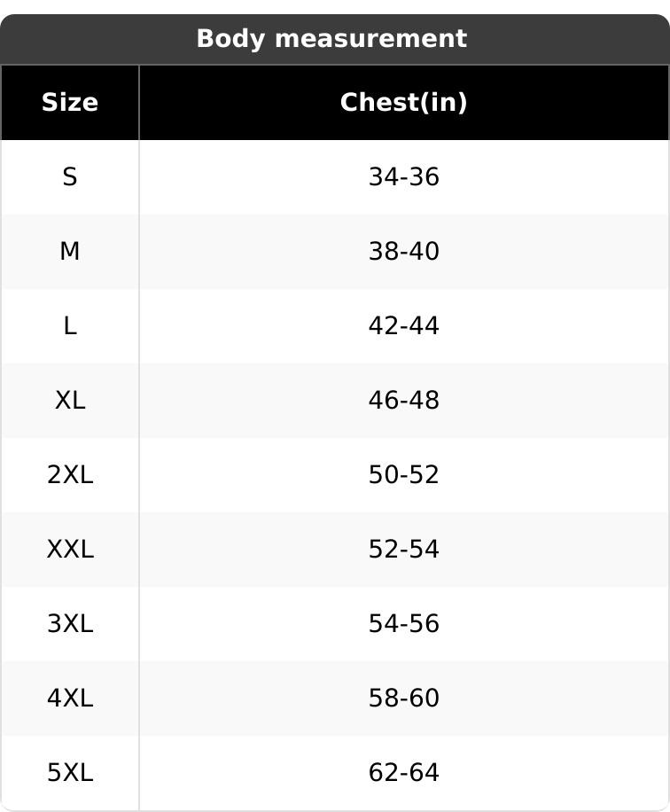Click the Body measurement table title
The height and width of the screenshot is (812, 670).
click(x=331, y=39)
